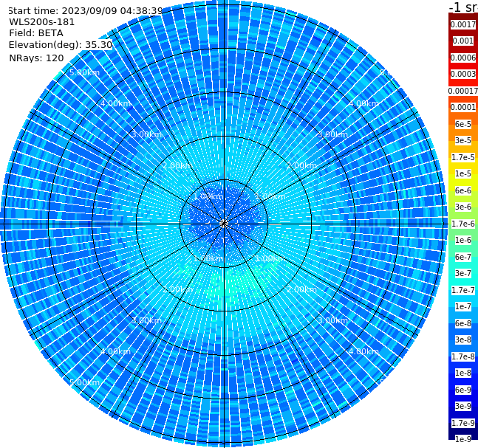Click the polar plot center origin point
The width and height of the screenshot is (478, 448).
pyautogui.click(x=224, y=224)
